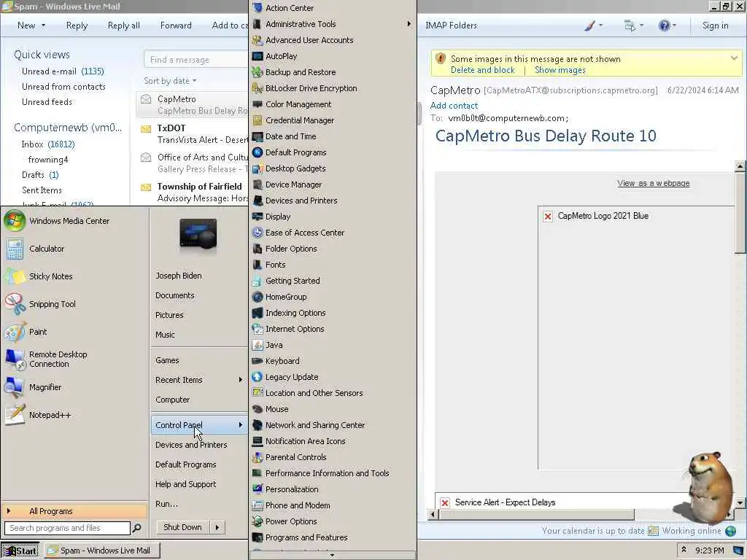Open the Shut Down options arrow
Viewport: 747px width, 560px height.
pos(217,527)
